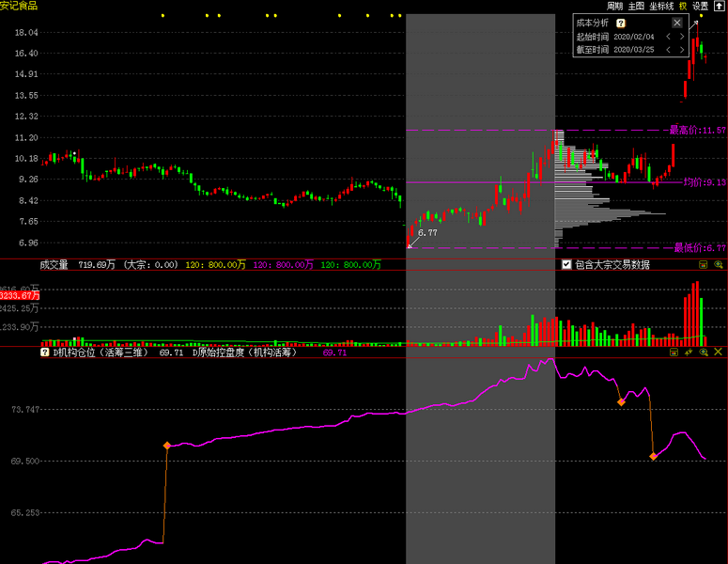Viewport: 728px width, 564px height.
Task: Move 截至时间 end date backward
Action: pos(668,49)
